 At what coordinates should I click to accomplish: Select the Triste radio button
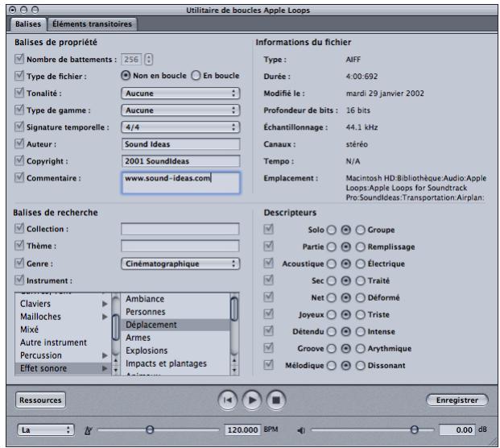click(361, 314)
